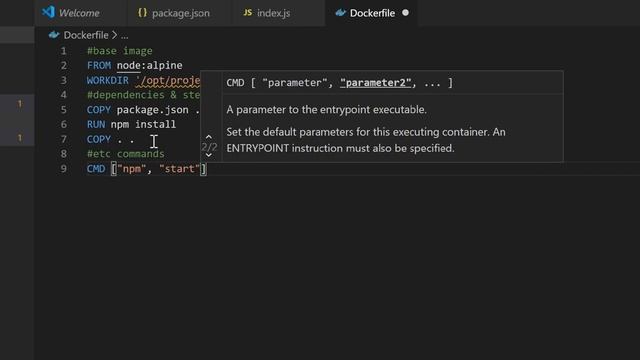Viewport: 640px width, 360px height.
Task: Click line number 1 in gutter
Action: [63, 51]
